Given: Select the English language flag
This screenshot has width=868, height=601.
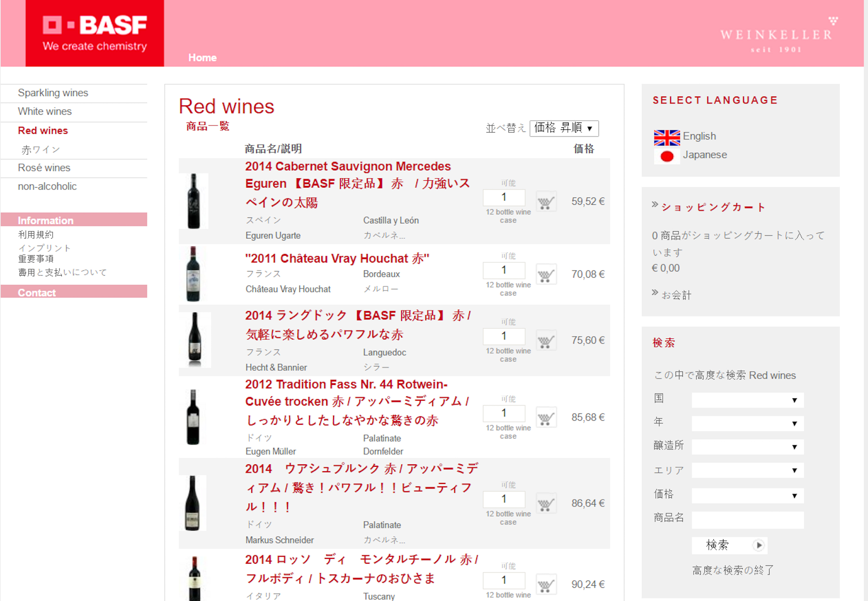Looking at the screenshot, I should click(x=667, y=137).
